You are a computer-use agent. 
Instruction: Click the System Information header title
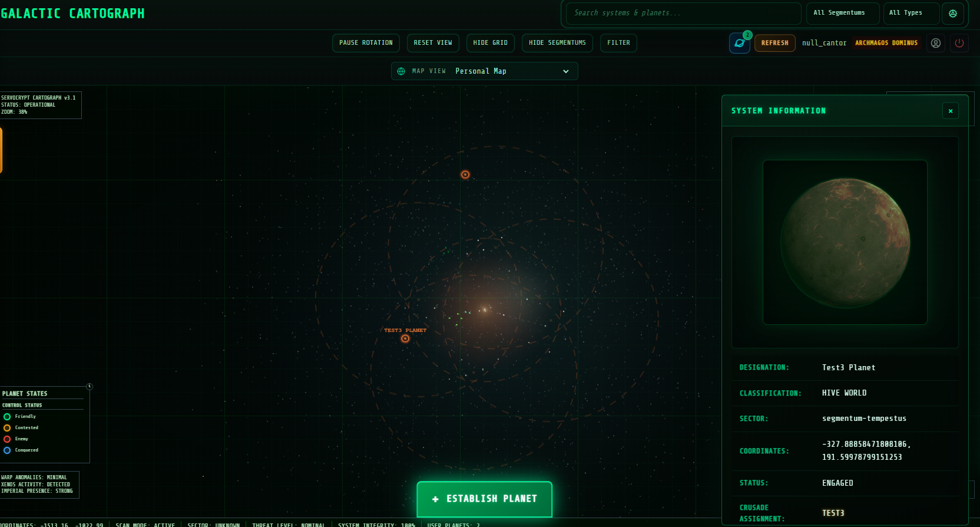pyautogui.click(x=778, y=111)
